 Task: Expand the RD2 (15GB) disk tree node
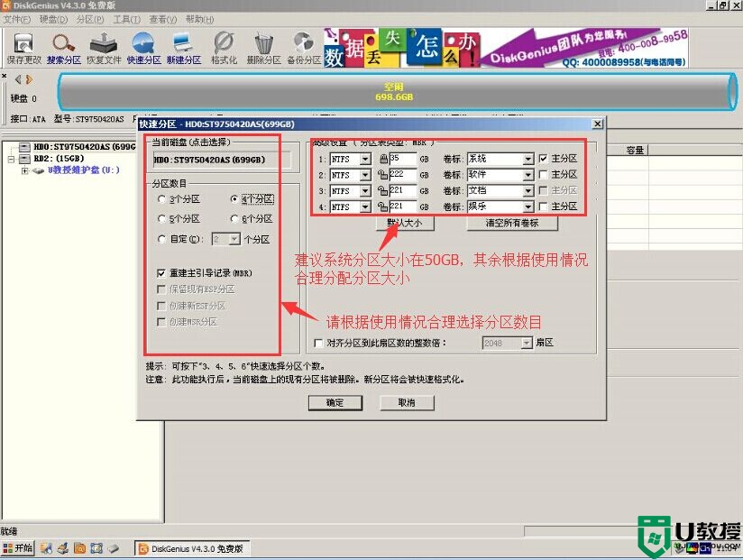click(x=11, y=158)
